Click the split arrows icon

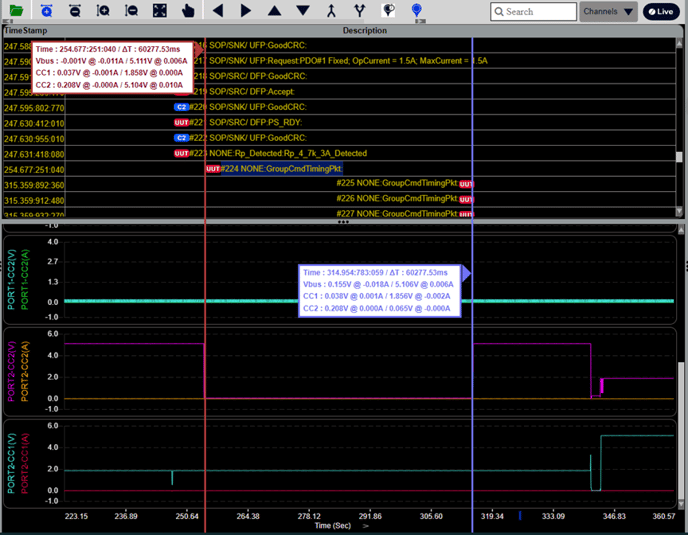coord(360,11)
